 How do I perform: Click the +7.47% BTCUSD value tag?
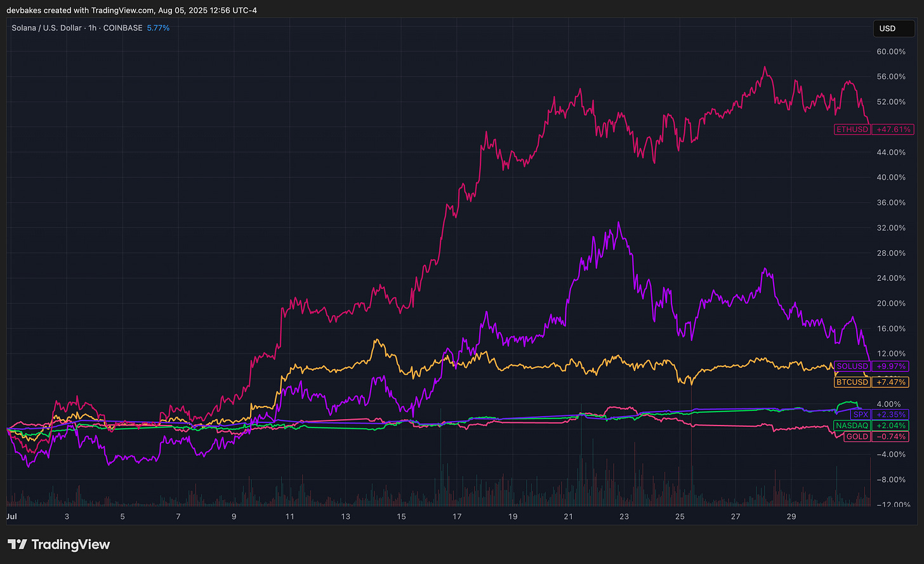(891, 382)
